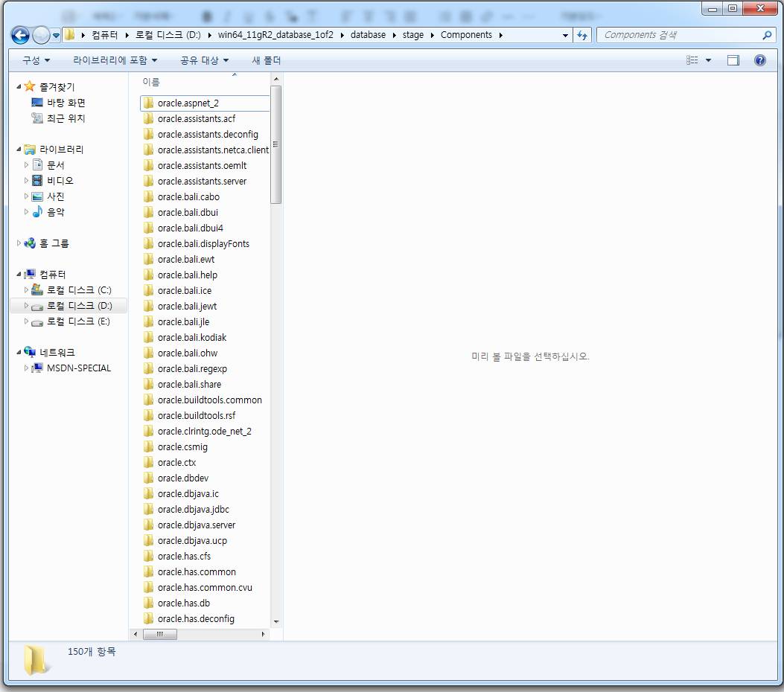This screenshot has height=692, width=784.
Task: Select oracle.dbdev folder icon
Action: pyautogui.click(x=148, y=478)
